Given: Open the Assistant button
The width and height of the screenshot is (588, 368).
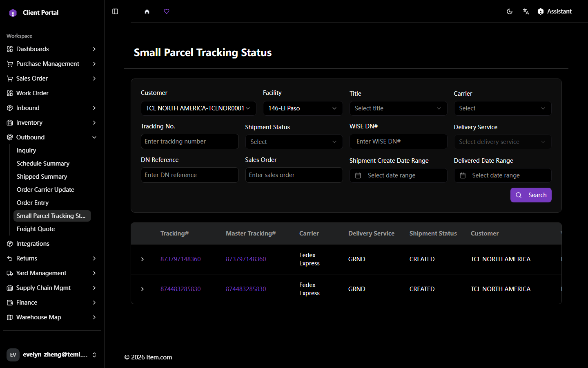Looking at the screenshot, I should point(555,11).
